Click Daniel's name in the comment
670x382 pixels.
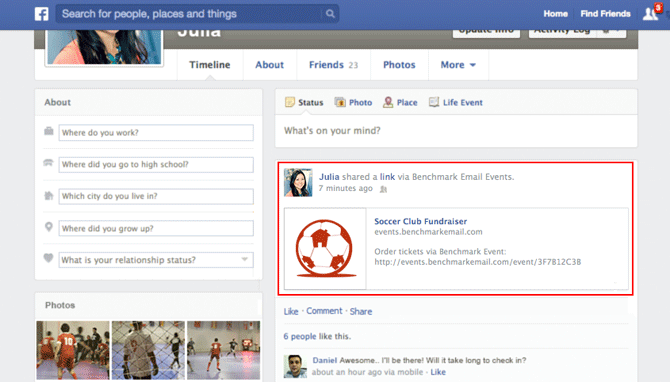[x=325, y=360]
